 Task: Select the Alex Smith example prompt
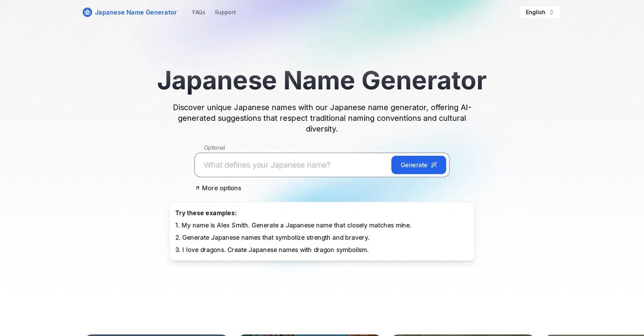point(293,225)
